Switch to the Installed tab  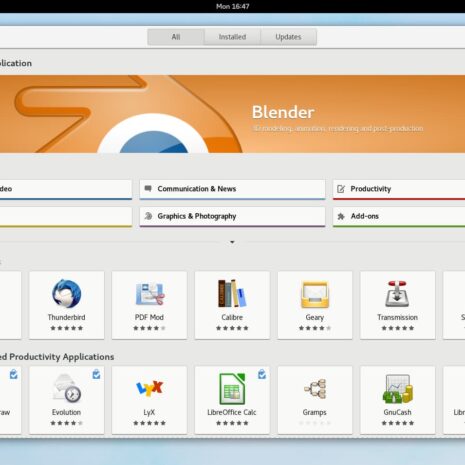coord(232,37)
